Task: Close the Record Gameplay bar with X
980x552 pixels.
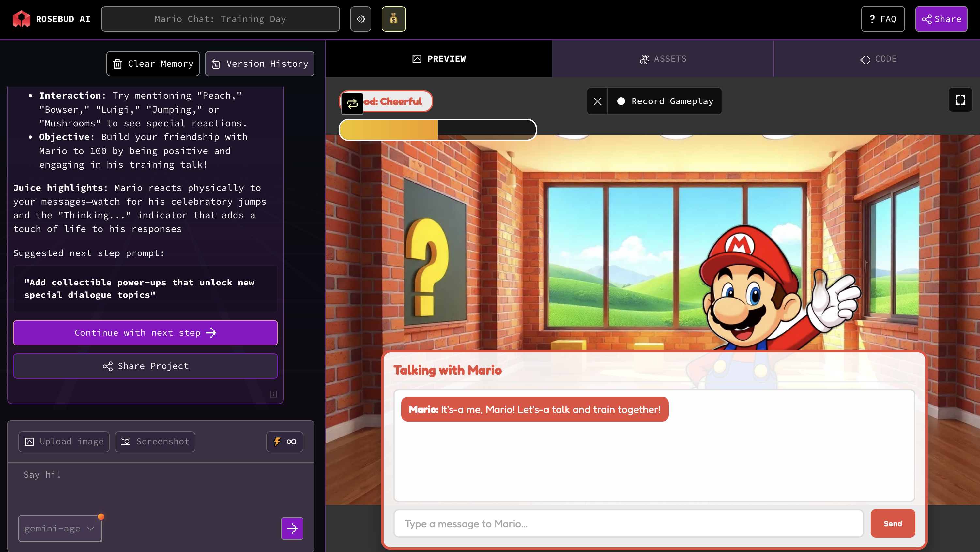Action: pos(597,101)
